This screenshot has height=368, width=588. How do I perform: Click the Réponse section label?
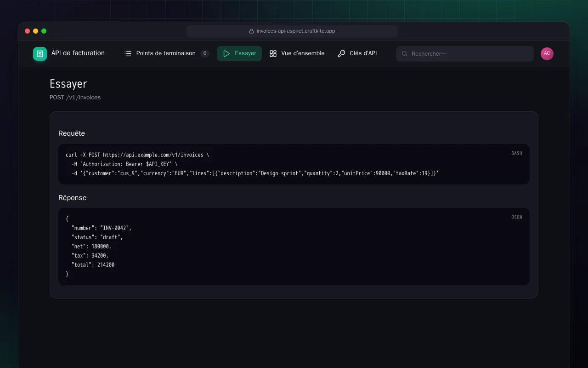tap(72, 198)
